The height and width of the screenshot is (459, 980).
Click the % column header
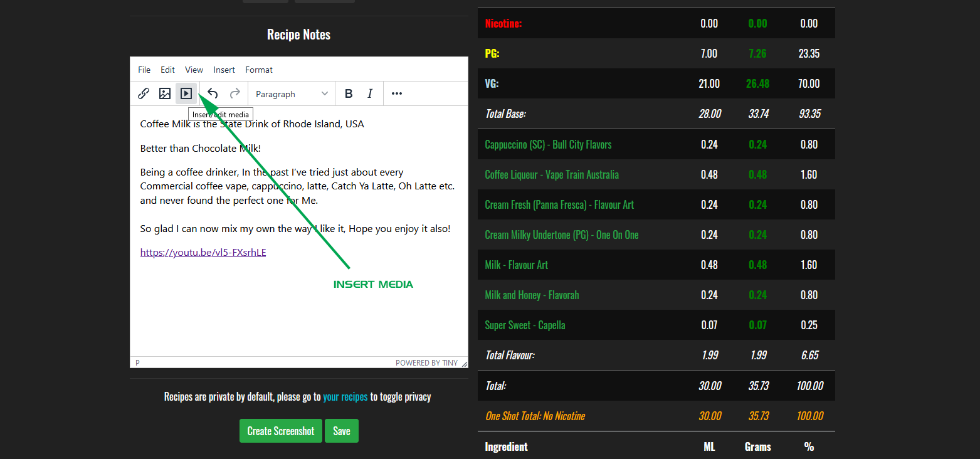809,446
